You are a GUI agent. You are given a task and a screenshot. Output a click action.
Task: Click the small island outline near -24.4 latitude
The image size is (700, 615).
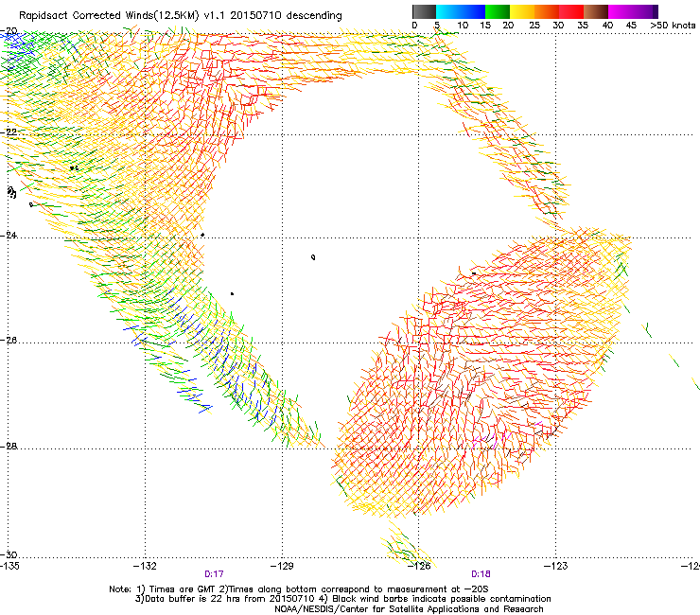(313, 257)
